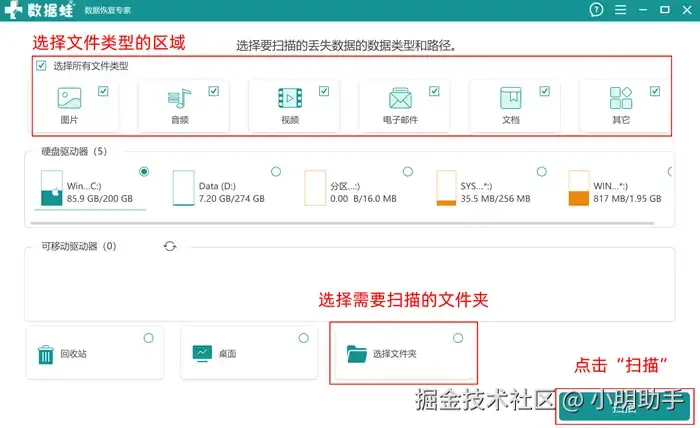Select the Documents (文档) file type icon
Viewport: 700px width, 428px height.
511,98
